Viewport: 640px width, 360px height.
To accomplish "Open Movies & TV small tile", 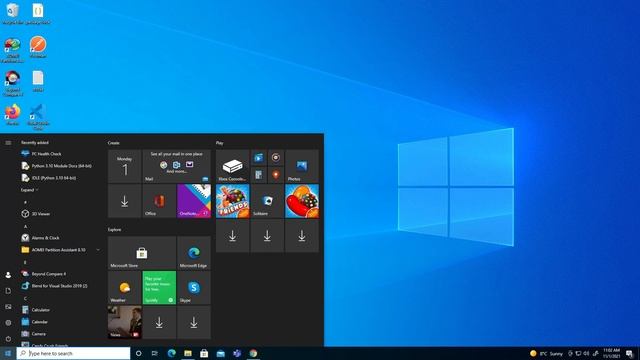I will tap(259, 158).
